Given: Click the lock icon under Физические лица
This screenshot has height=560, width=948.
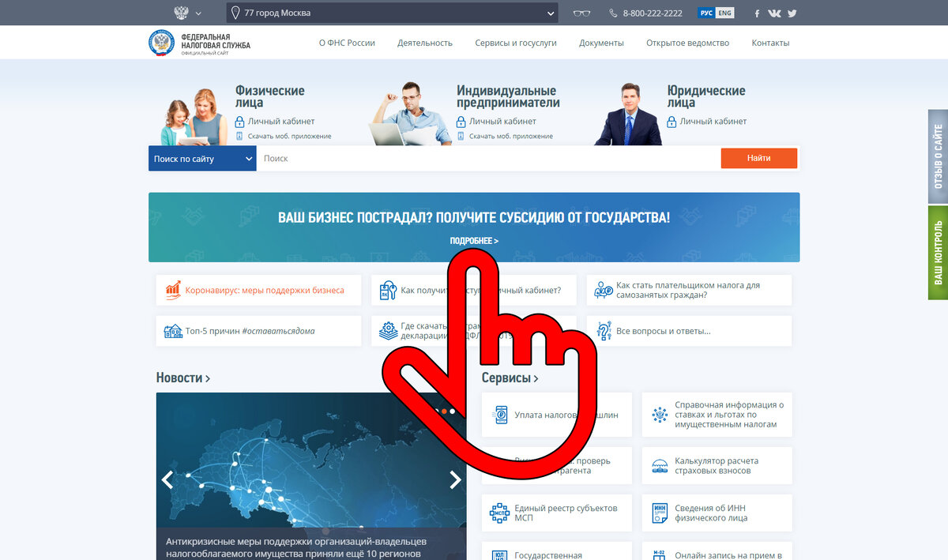Looking at the screenshot, I should 240,122.
